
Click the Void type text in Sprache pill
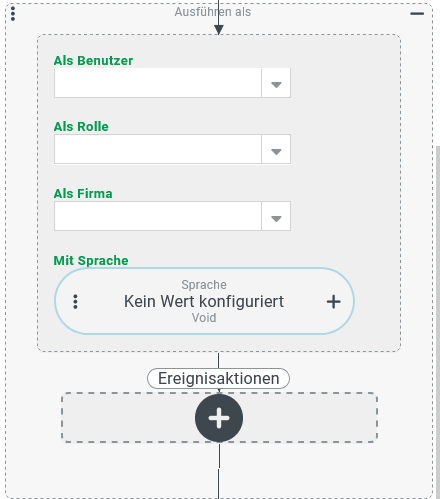[204, 318]
